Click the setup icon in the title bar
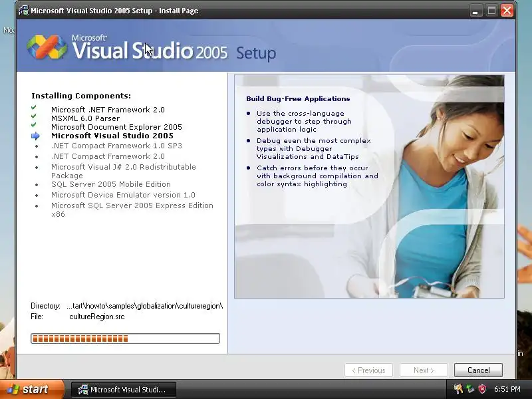 (23, 11)
